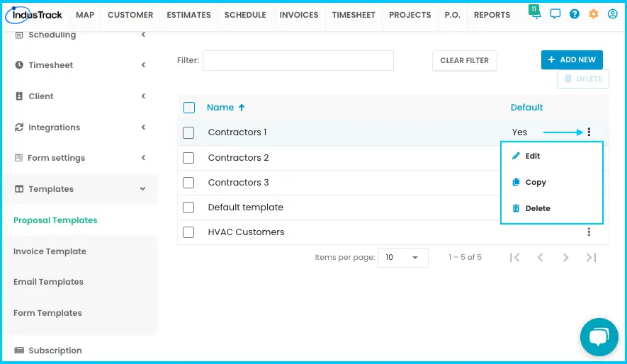627x364 pixels.
Task: Click the three-dot menu for Contractors 1
Action: [x=589, y=132]
